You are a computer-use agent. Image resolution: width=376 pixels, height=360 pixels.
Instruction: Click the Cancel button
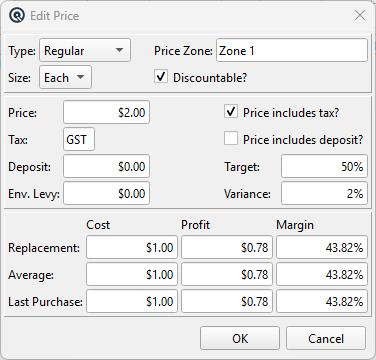326,338
